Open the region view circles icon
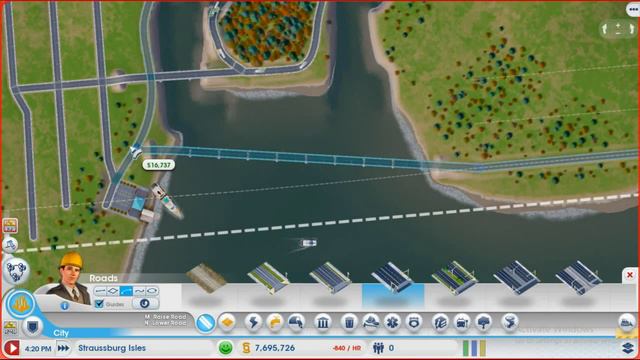This screenshot has width=640, height=360. tap(16, 271)
